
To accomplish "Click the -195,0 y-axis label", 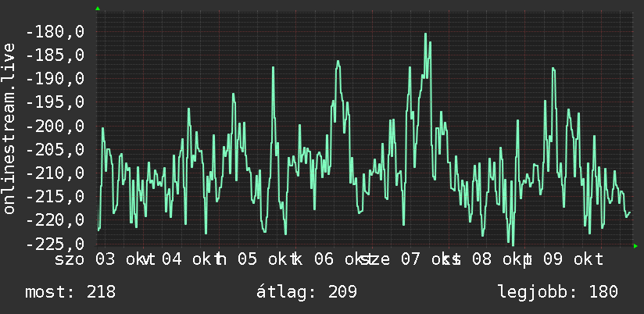I will coord(55,102).
